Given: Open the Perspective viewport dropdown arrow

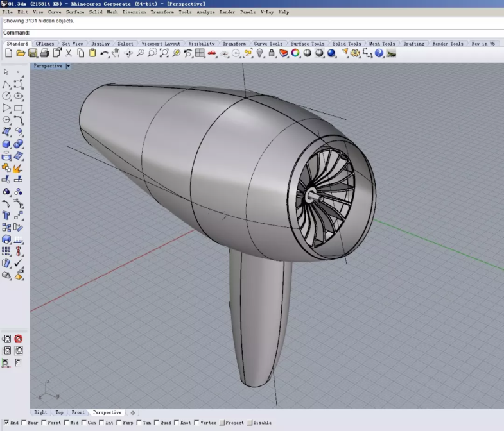Looking at the screenshot, I should tap(69, 66).
